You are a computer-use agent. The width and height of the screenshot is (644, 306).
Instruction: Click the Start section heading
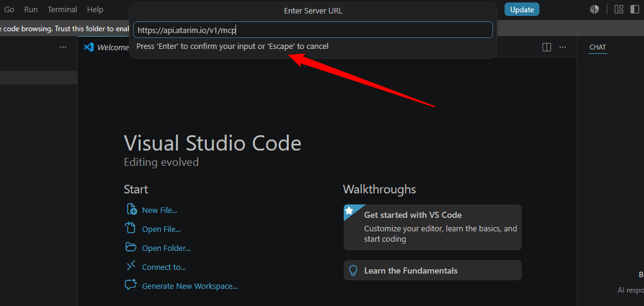point(136,189)
